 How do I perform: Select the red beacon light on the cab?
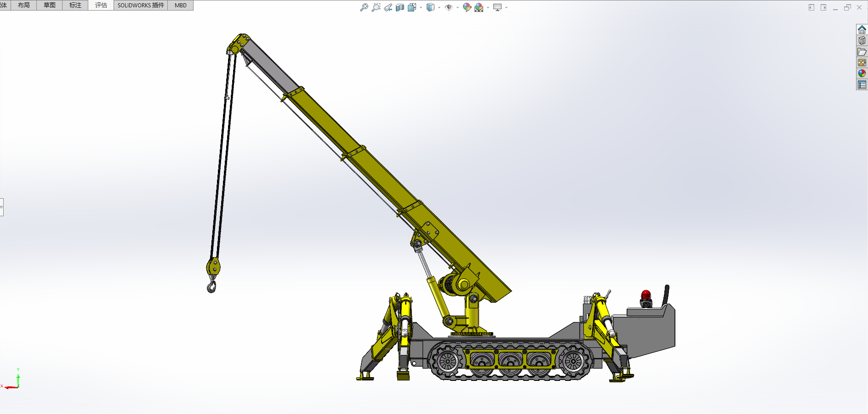click(x=646, y=295)
